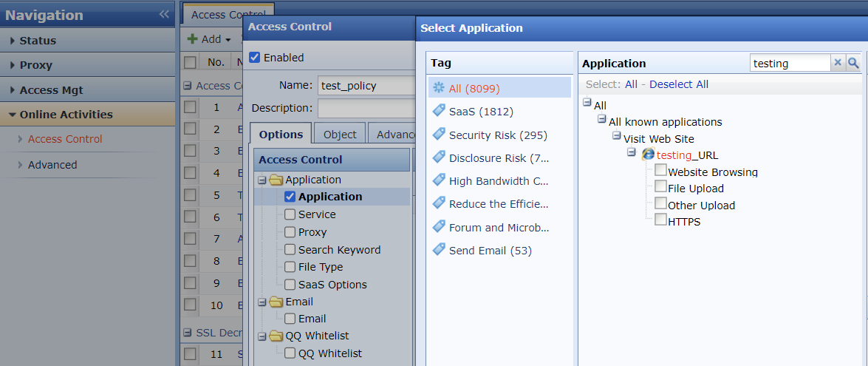Select the All (8099) tag

point(474,88)
